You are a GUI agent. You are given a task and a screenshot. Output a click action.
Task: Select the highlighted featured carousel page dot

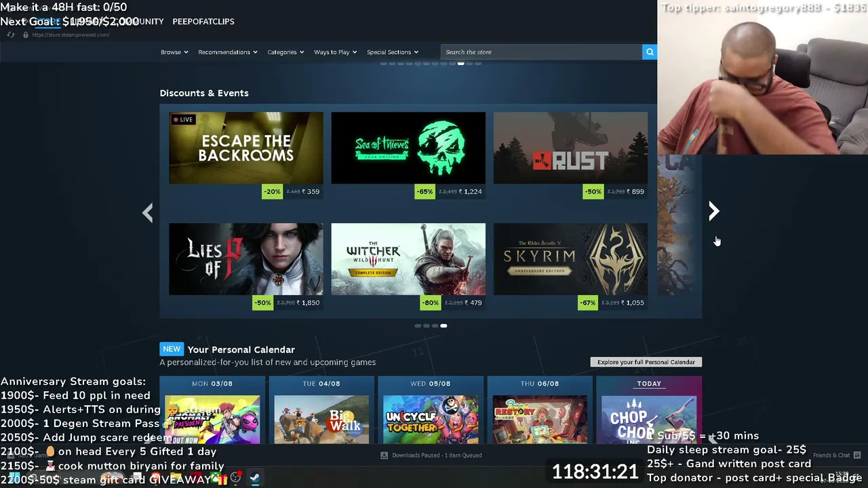tap(460, 63)
